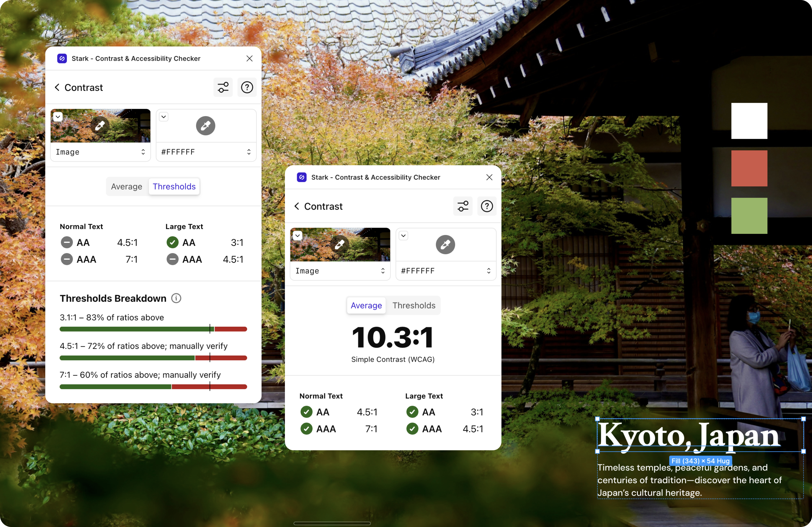Viewport: 812px width, 527px height.
Task: Open settings sliders in Average panel
Action: point(463,206)
